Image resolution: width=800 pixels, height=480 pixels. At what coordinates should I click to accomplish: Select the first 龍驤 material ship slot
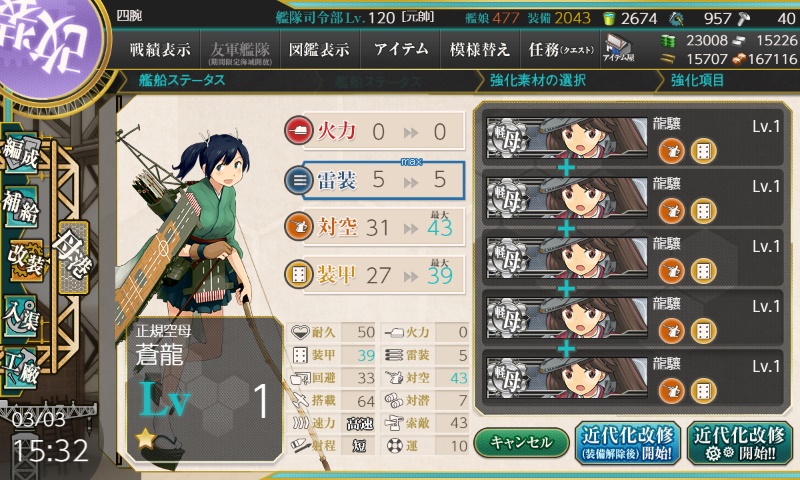pos(634,138)
